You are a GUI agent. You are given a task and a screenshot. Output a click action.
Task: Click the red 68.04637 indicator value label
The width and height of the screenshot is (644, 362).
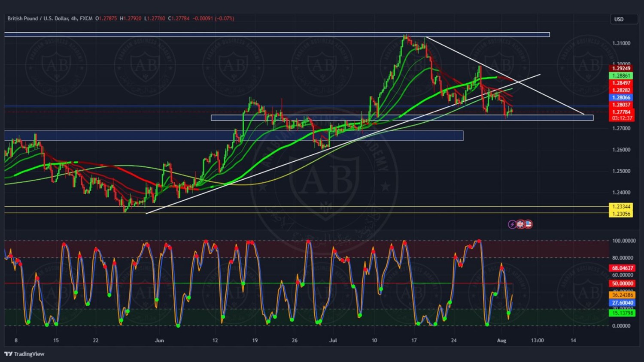pyautogui.click(x=622, y=268)
